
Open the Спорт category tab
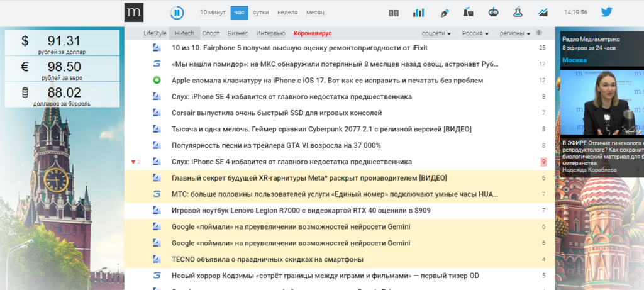click(x=211, y=33)
